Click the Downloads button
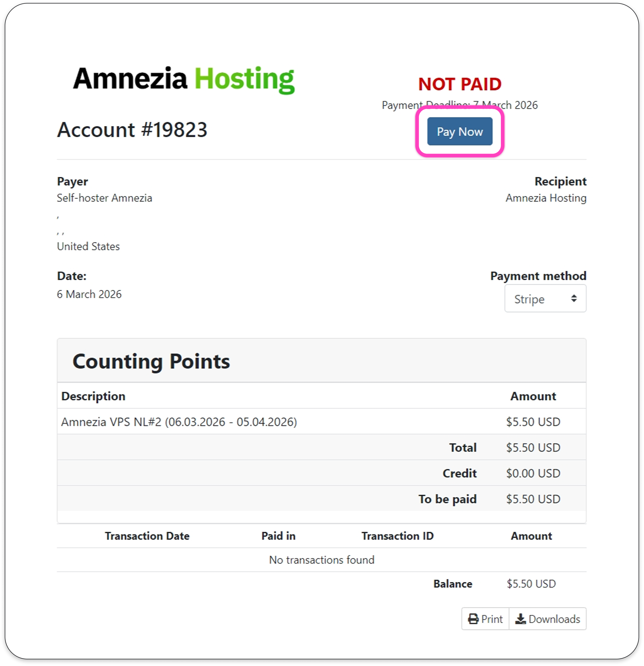The height and width of the screenshot is (666, 644). pos(547,619)
